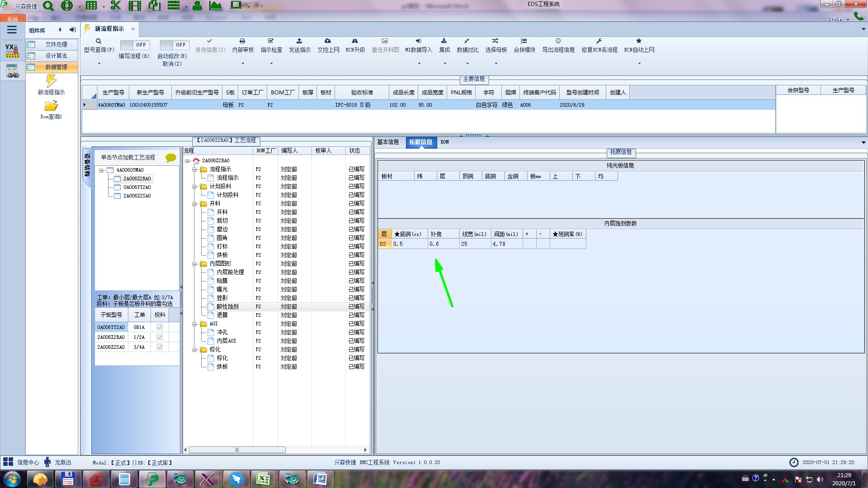Image resolution: width=868 pixels, height=488 pixels.
Task: Collapse the 内层图形 folder node
Action: point(194,264)
